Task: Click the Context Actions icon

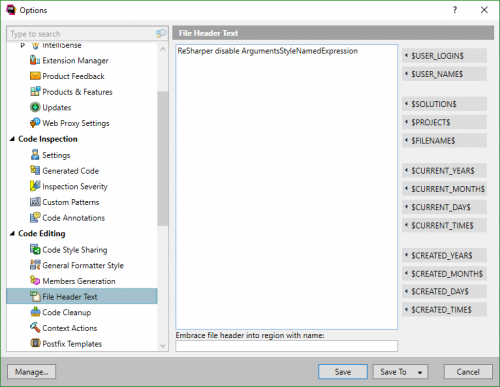Action: click(35, 328)
